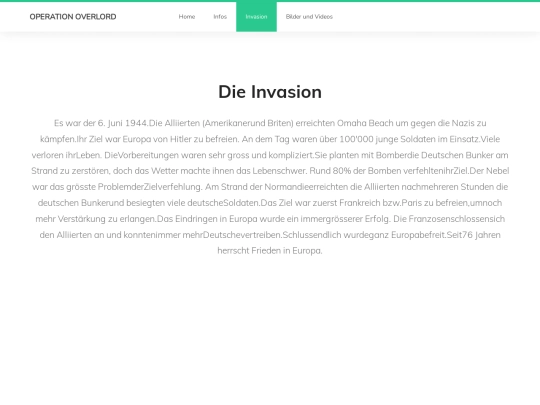Open the Home nav item
The width and height of the screenshot is (540, 405).
(x=187, y=17)
